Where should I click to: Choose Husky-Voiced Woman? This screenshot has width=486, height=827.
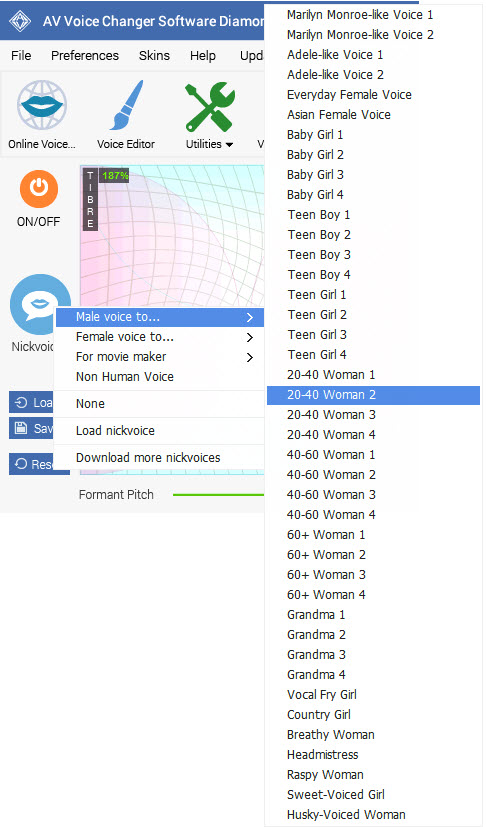point(373,815)
